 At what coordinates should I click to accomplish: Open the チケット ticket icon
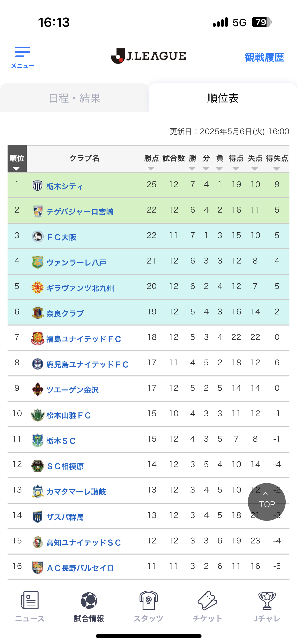[x=207, y=600]
